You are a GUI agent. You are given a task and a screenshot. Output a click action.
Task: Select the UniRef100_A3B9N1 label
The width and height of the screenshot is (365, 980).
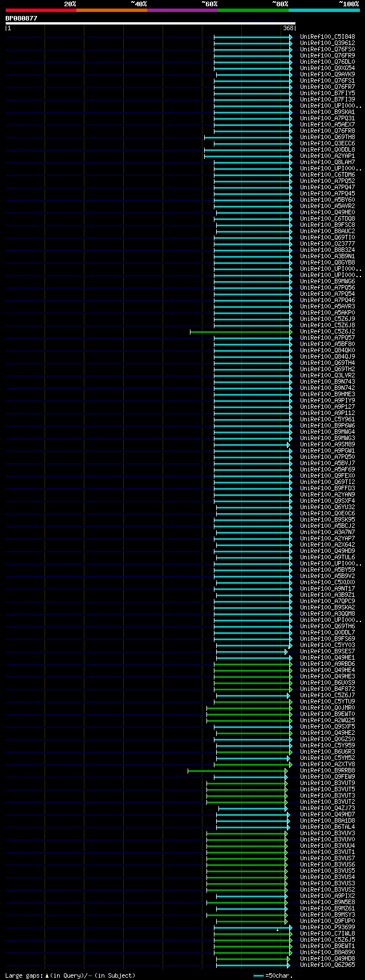click(327, 257)
